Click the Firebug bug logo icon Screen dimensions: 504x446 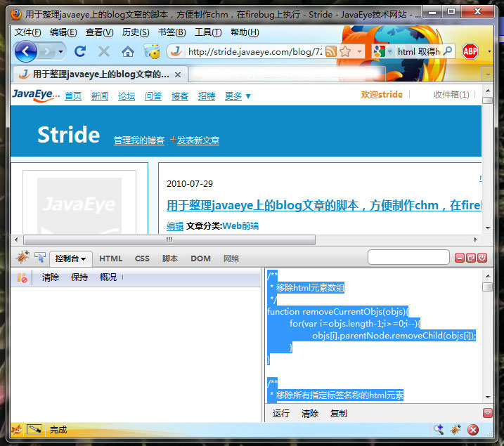tap(22, 258)
